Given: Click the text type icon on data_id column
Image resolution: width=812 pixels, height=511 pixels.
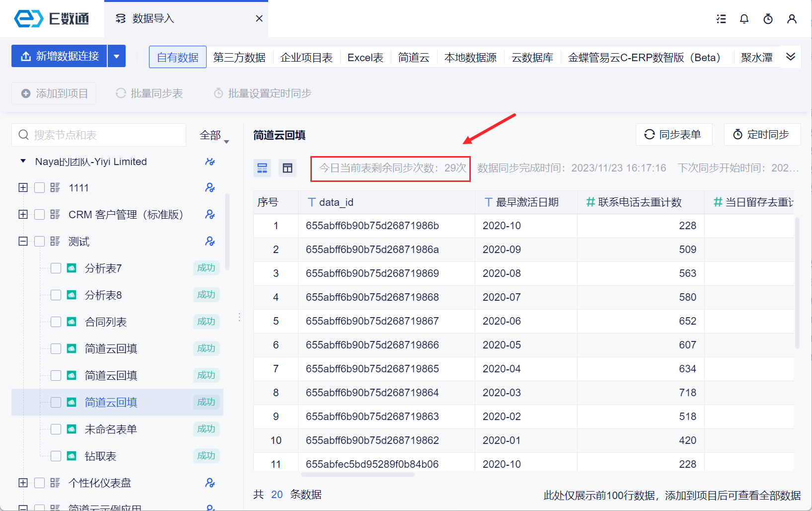Looking at the screenshot, I should (x=311, y=202).
